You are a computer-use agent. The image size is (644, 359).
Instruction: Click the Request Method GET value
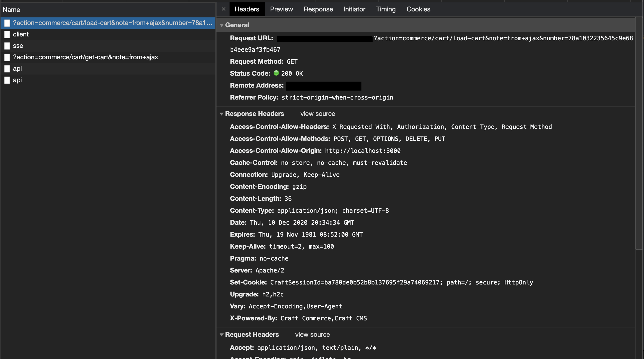pyautogui.click(x=292, y=61)
